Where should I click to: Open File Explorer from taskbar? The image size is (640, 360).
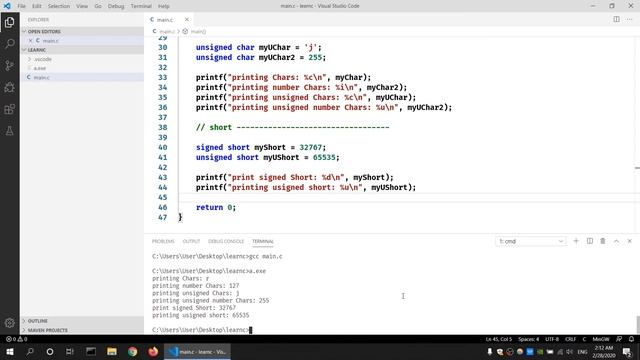point(111,351)
